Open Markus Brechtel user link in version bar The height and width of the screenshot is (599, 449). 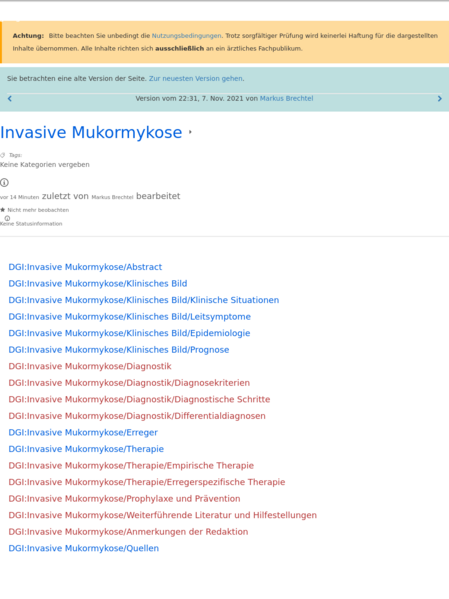[x=286, y=98]
